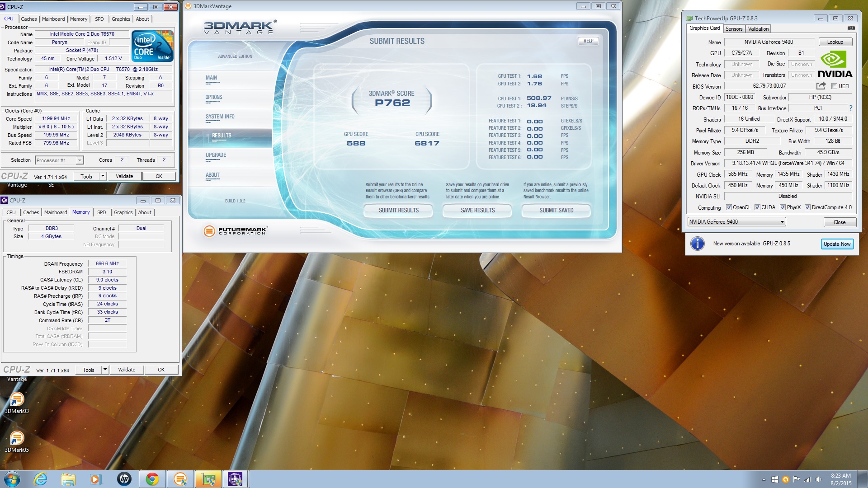Image resolution: width=868 pixels, height=488 pixels.
Task: Expand the Tools arrow in the upper CPU-Z window
Action: click(x=103, y=176)
